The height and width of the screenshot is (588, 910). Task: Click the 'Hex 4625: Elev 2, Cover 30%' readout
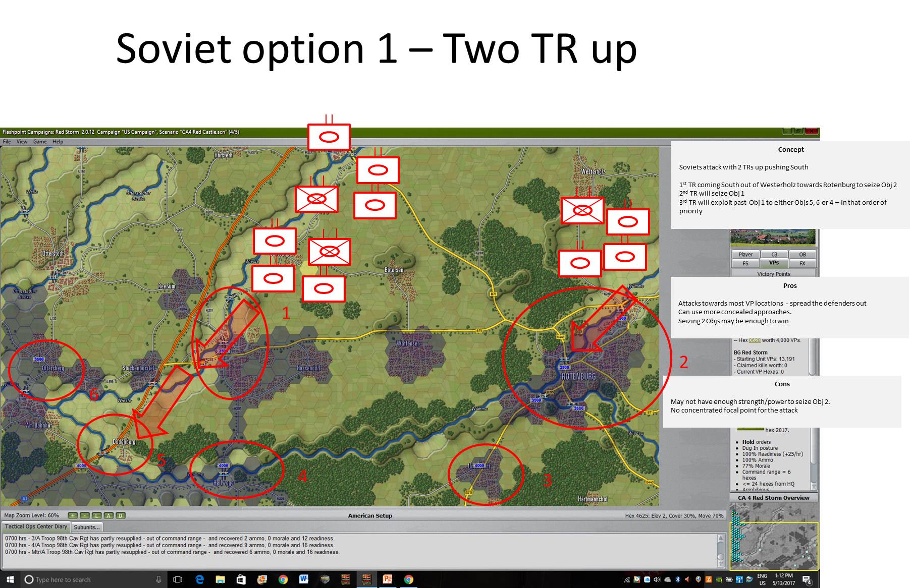click(674, 515)
